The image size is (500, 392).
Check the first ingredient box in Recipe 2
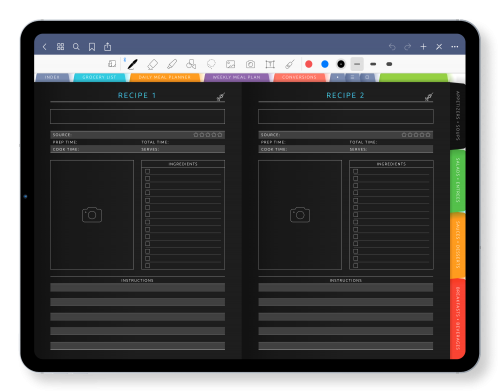click(x=356, y=171)
